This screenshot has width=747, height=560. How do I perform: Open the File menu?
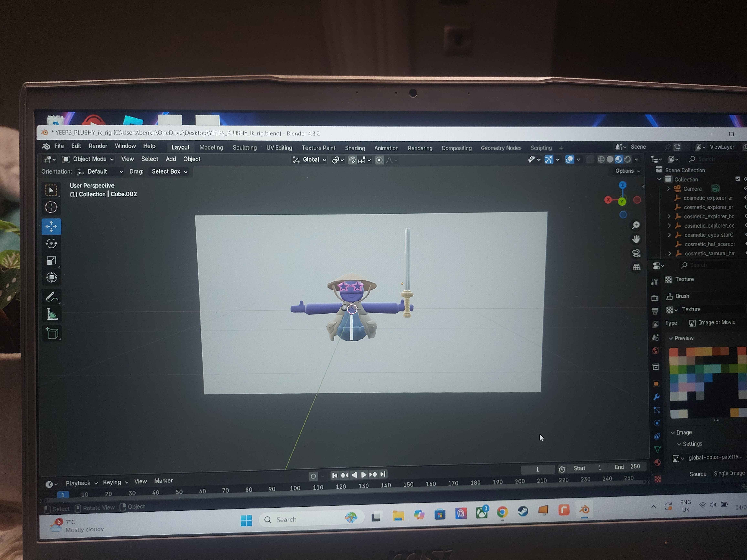click(x=59, y=146)
